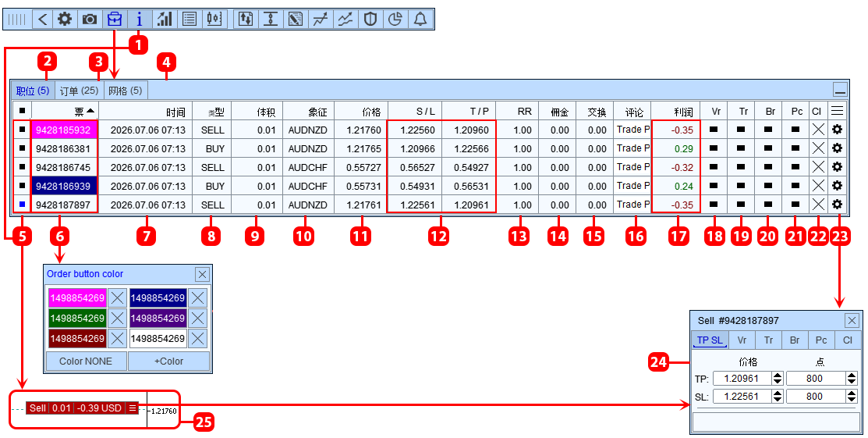The height and width of the screenshot is (438, 868).
Task: Click the Color NONE button
Action: coord(86,361)
